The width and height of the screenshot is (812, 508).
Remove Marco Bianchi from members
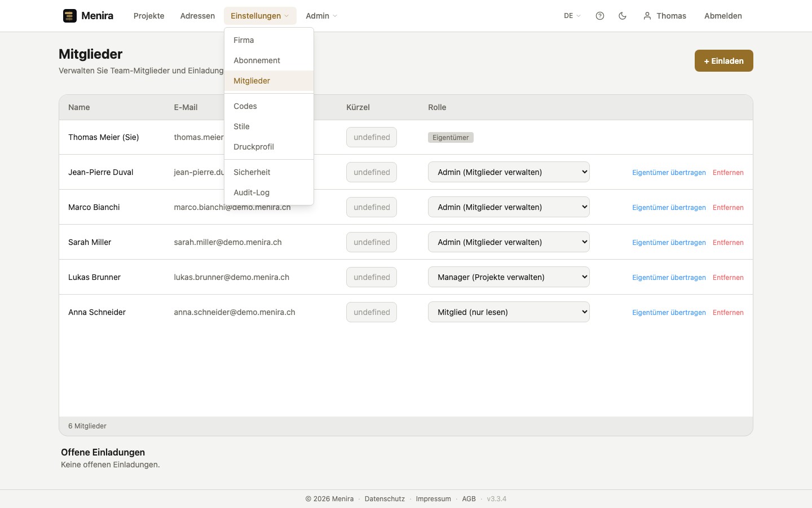[728, 208]
